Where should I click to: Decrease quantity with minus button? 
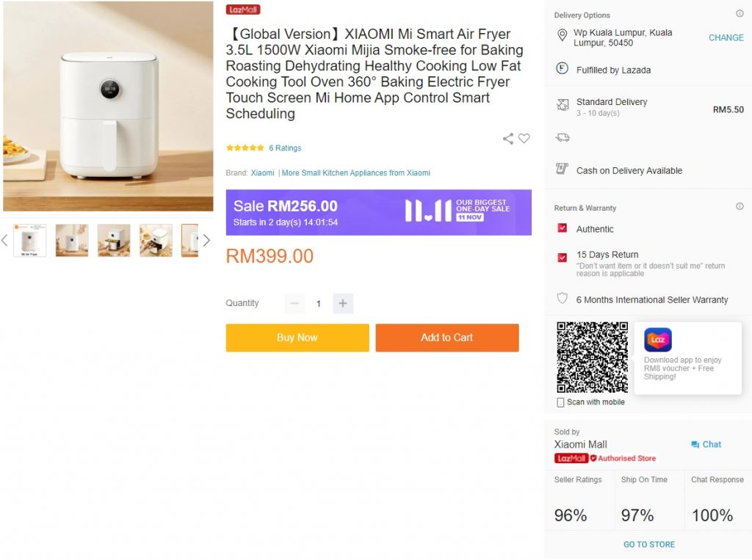coord(294,303)
